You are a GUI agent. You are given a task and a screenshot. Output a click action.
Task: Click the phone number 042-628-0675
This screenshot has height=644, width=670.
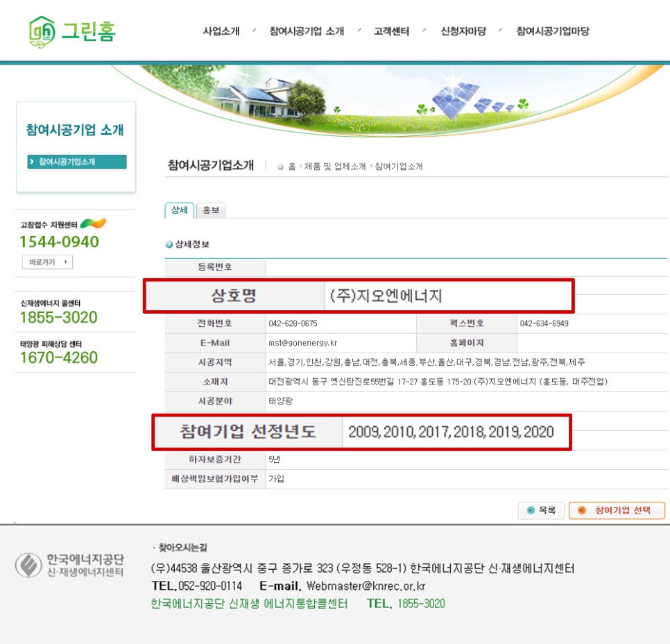[x=293, y=323]
